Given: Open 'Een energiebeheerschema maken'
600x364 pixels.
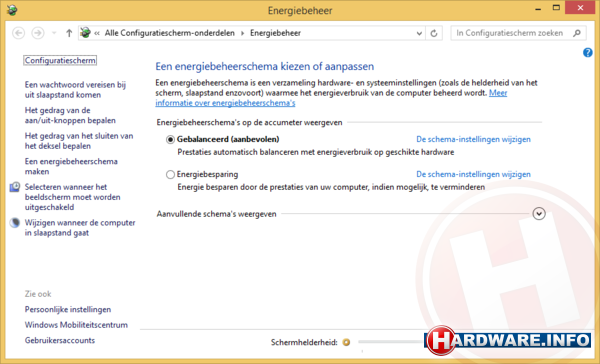Looking at the screenshot, I should point(71,166).
